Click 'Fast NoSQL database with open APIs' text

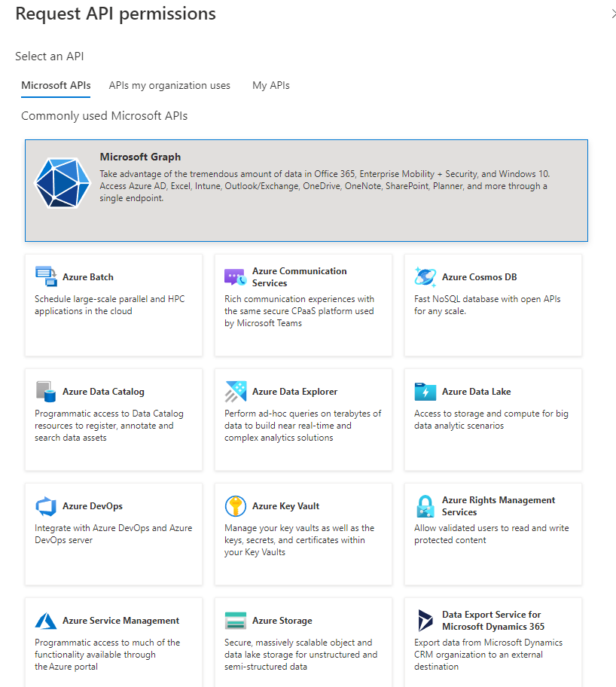pos(487,305)
